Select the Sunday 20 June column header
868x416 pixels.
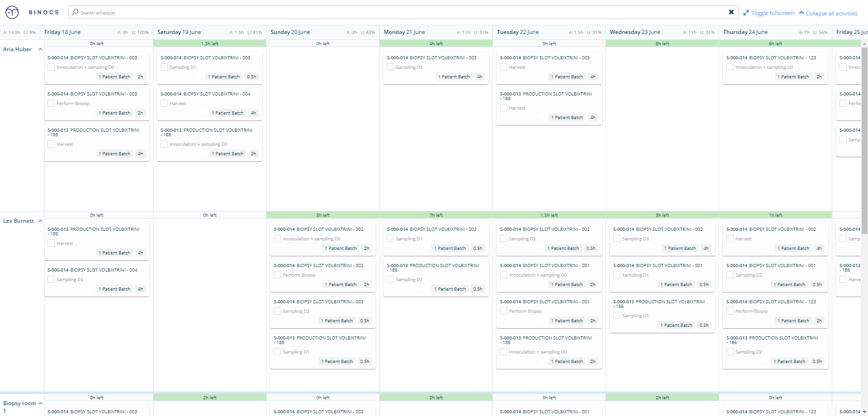click(x=323, y=32)
